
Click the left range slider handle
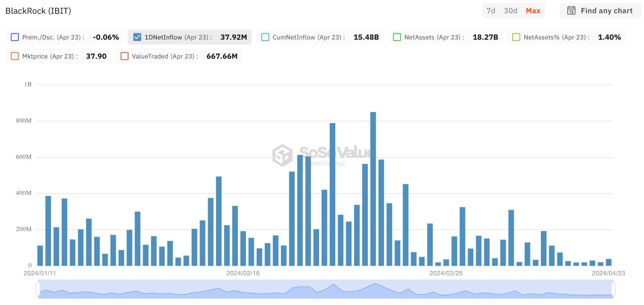[x=38, y=289]
